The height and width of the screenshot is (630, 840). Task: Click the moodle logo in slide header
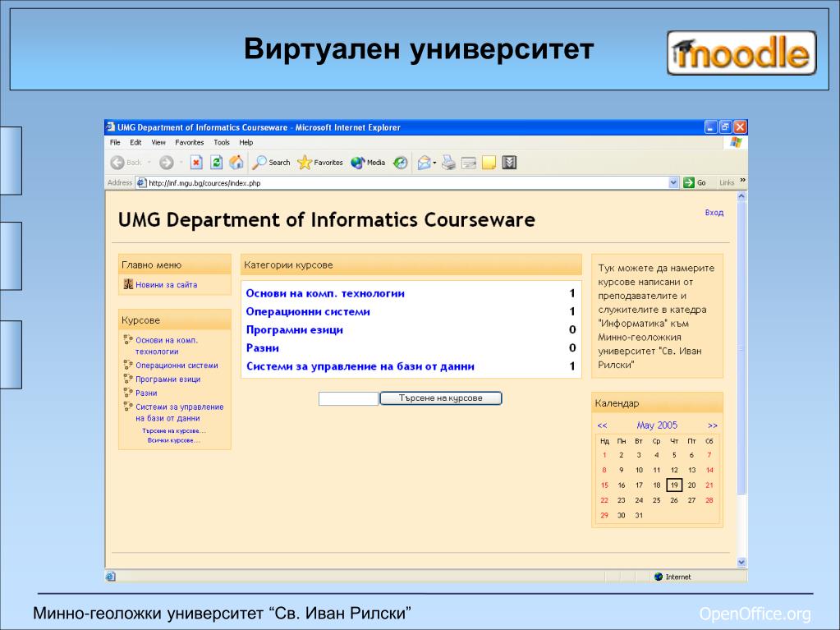pos(741,53)
